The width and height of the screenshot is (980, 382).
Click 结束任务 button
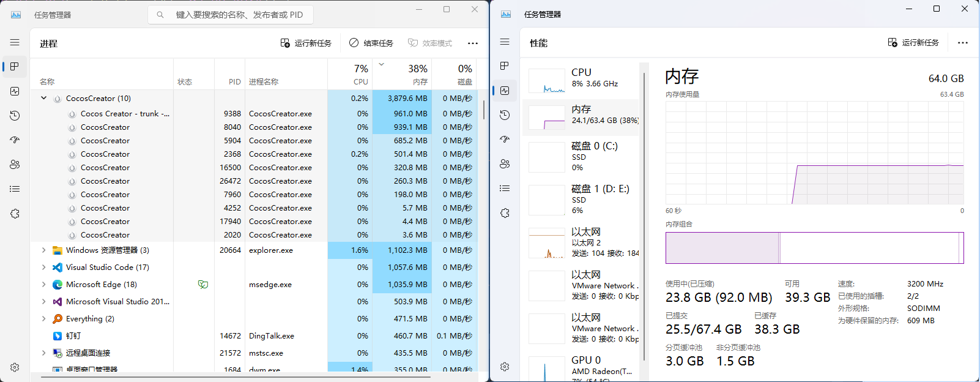click(x=371, y=43)
